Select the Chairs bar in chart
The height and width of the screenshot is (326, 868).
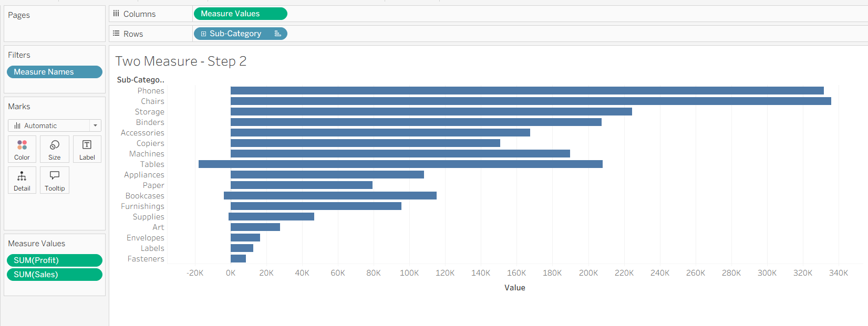click(x=530, y=101)
